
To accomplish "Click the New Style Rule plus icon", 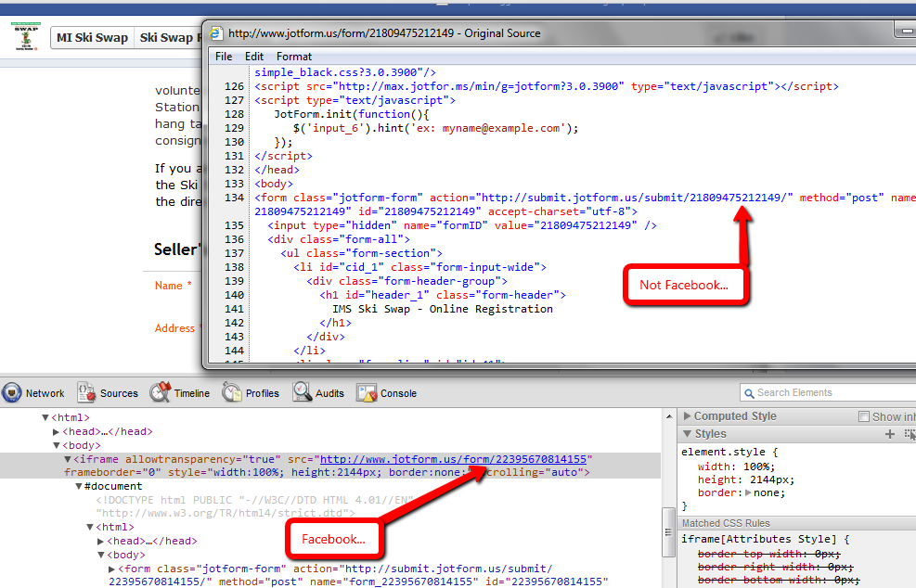I will 890,434.
